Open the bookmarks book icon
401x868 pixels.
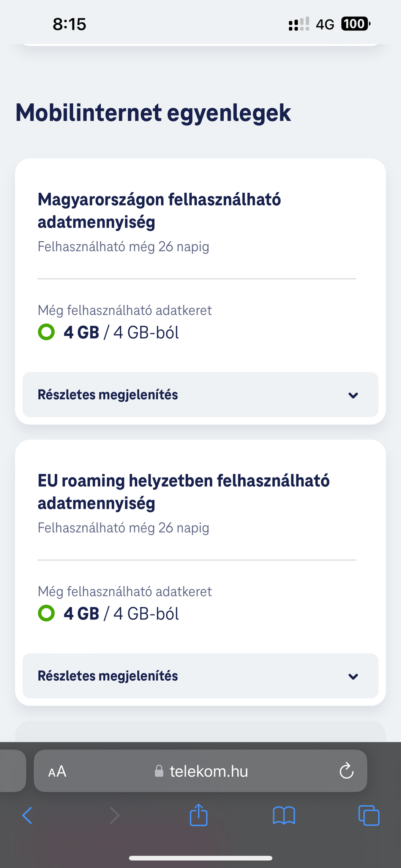(284, 816)
